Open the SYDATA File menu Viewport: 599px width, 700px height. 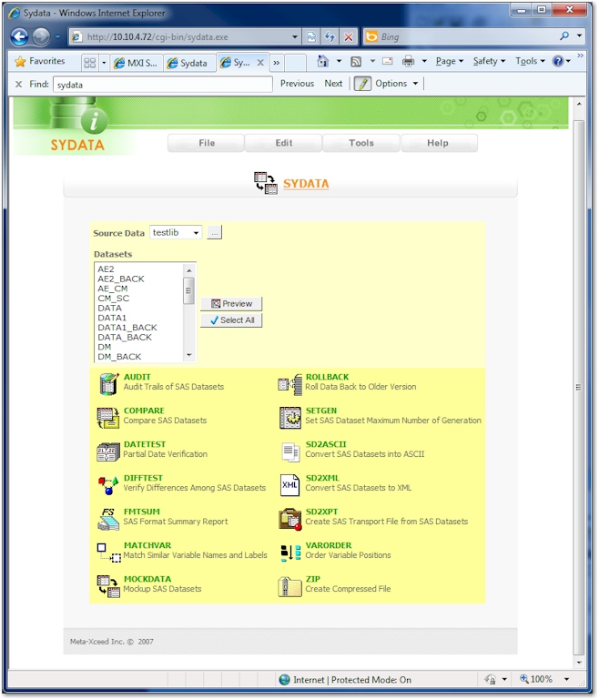click(207, 143)
